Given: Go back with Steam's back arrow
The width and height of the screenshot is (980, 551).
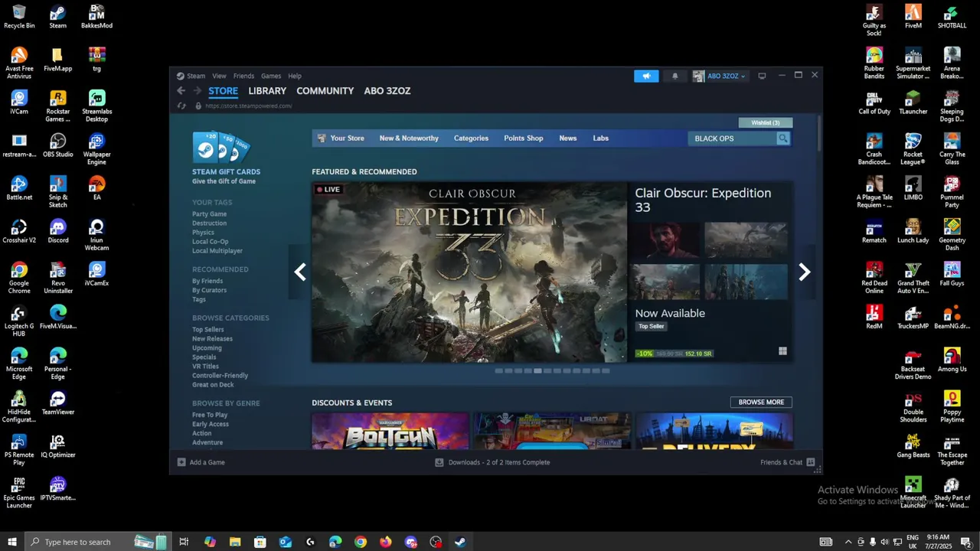Looking at the screenshot, I should coord(181,90).
